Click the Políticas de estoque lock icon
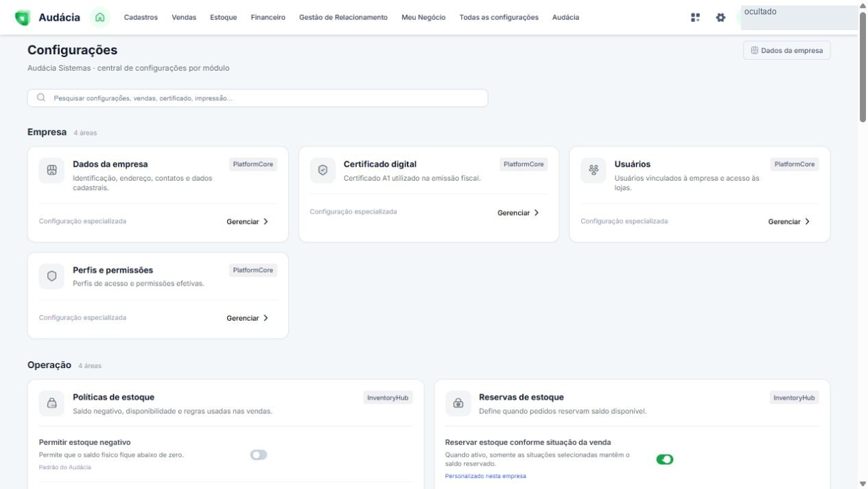This screenshot has height=489, width=868. pyautogui.click(x=51, y=404)
